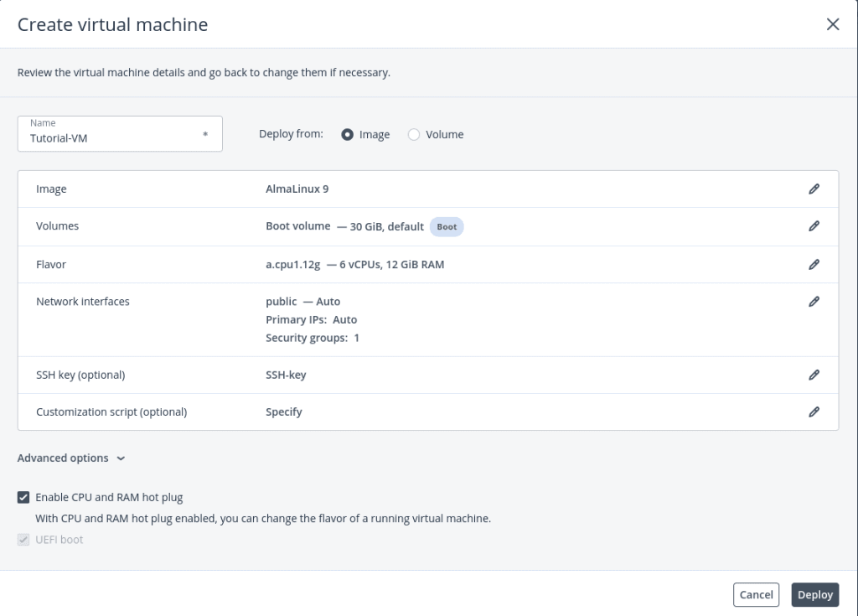Click the Customization script (optional) label
The image size is (858, 616).
tap(111, 412)
